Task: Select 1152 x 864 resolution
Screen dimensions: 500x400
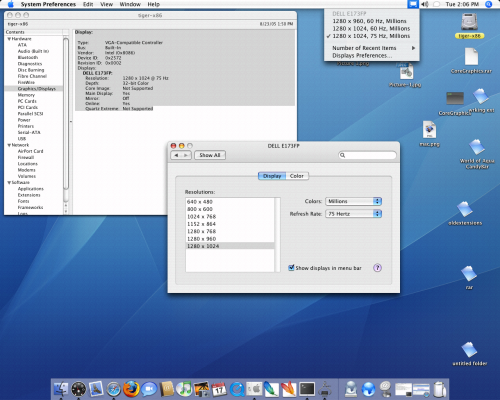Action: [230, 224]
